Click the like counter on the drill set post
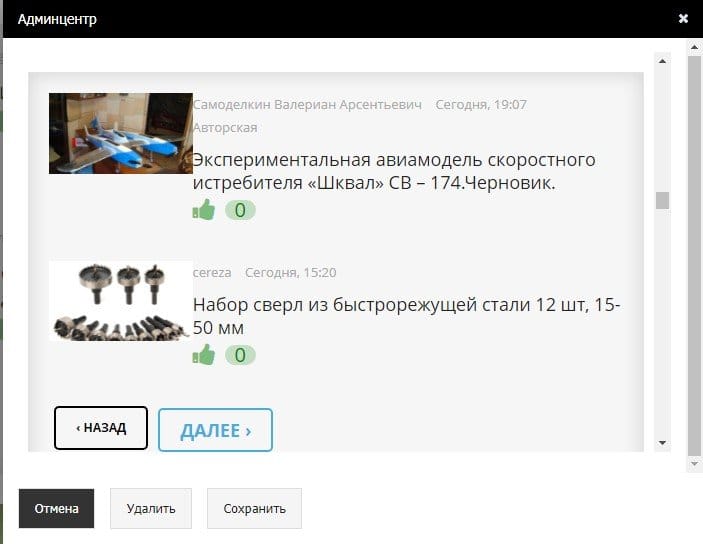The height and width of the screenshot is (544, 703). click(x=240, y=355)
